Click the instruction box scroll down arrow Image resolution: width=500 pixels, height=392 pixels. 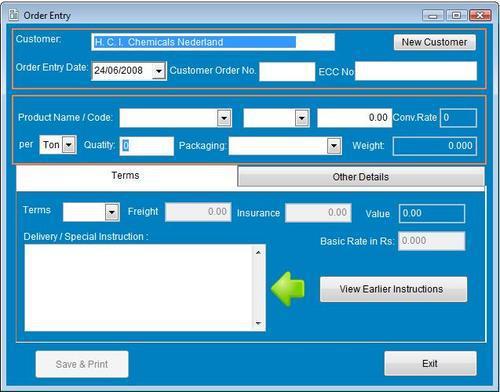tap(258, 323)
